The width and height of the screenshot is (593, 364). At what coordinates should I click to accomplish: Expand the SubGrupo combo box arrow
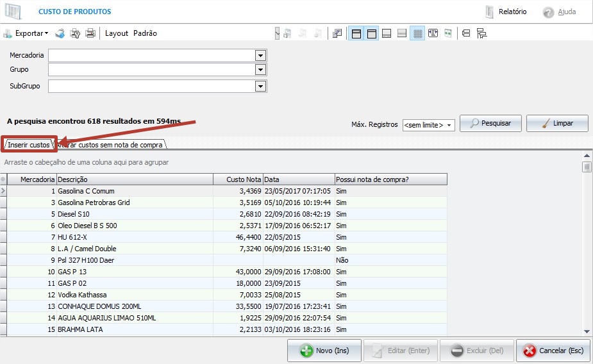260,86
